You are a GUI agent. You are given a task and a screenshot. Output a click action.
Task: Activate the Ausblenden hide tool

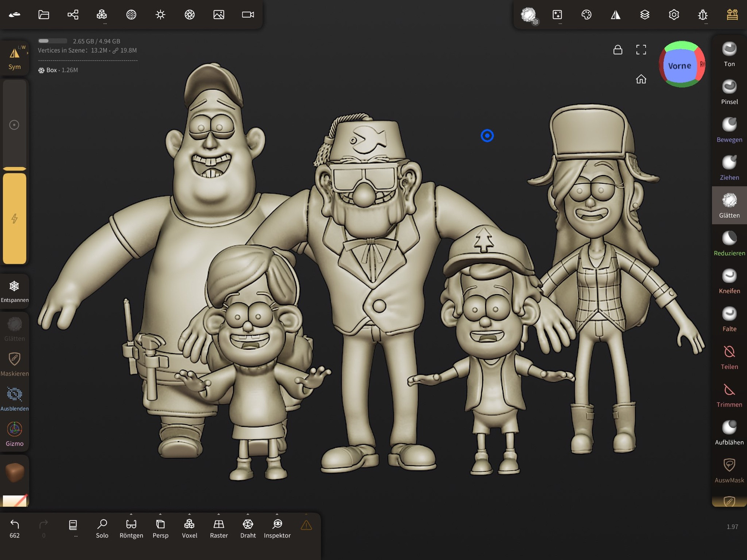pyautogui.click(x=15, y=399)
